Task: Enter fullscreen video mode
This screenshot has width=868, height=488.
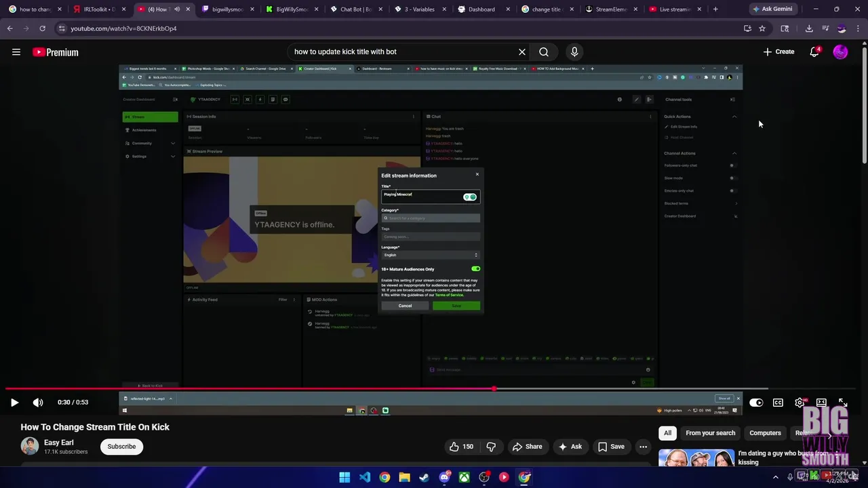Action: pyautogui.click(x=843, y=403)
